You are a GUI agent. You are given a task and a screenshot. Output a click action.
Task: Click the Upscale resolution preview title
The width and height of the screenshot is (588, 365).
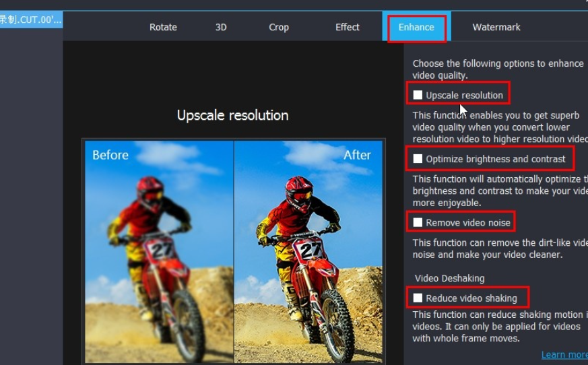[232, 115]
